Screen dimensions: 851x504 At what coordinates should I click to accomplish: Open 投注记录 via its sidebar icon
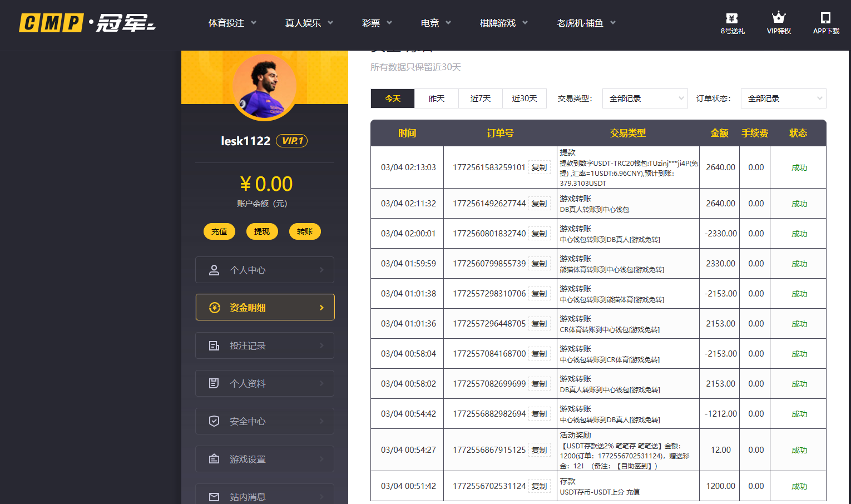coord(215,345)
